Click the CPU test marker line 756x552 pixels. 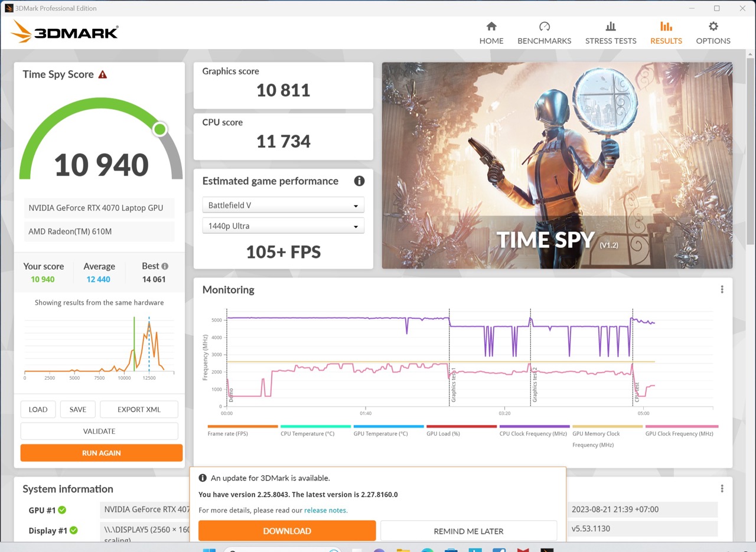pyautogui.click(x=633, y=357)
